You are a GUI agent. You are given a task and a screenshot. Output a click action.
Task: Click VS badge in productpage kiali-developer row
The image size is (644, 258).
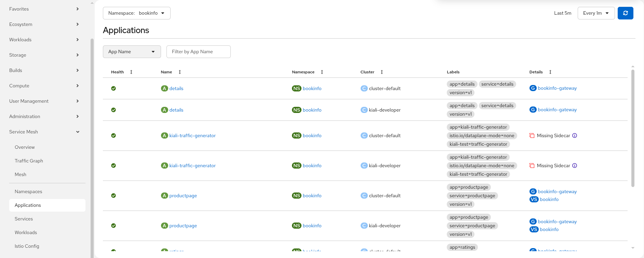[x=534, y=229]
